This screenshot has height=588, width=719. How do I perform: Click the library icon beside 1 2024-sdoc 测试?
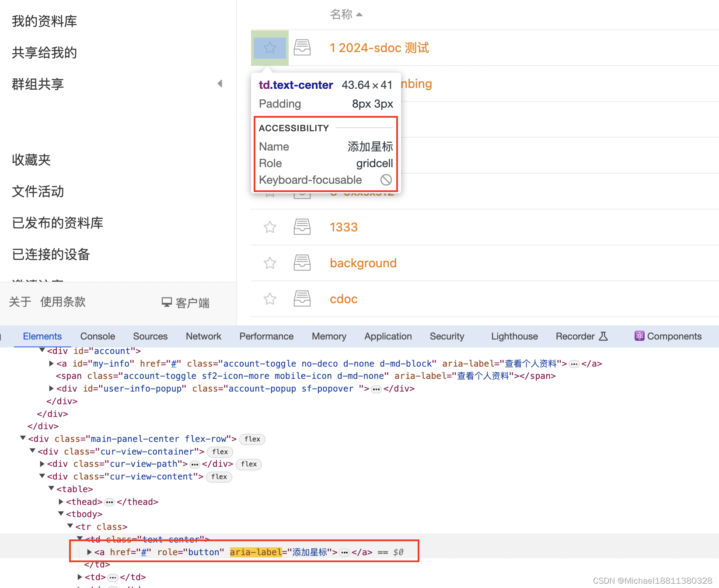[x=302, y=47]
